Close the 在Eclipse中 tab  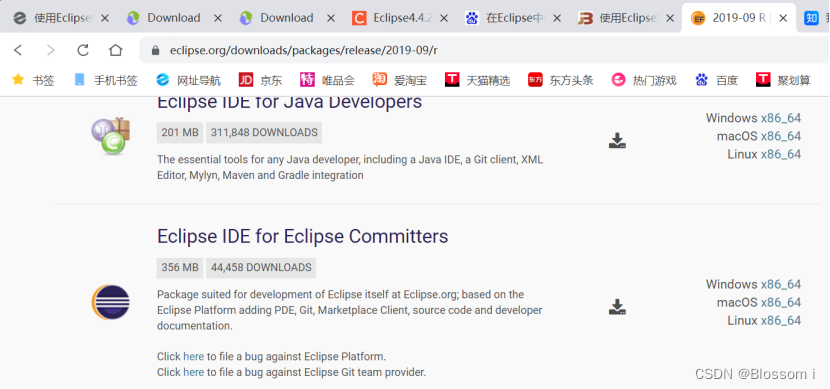[557, 18]
